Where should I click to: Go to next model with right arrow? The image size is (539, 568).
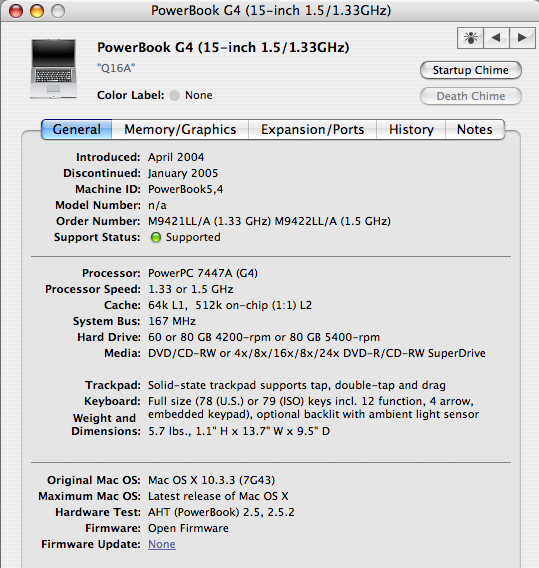point(522,38)
